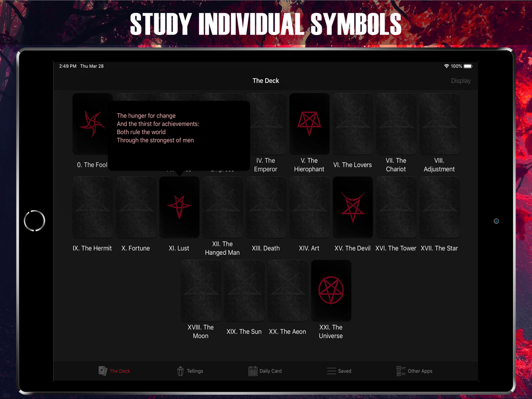Open the Saved list icon

point(331,371)
